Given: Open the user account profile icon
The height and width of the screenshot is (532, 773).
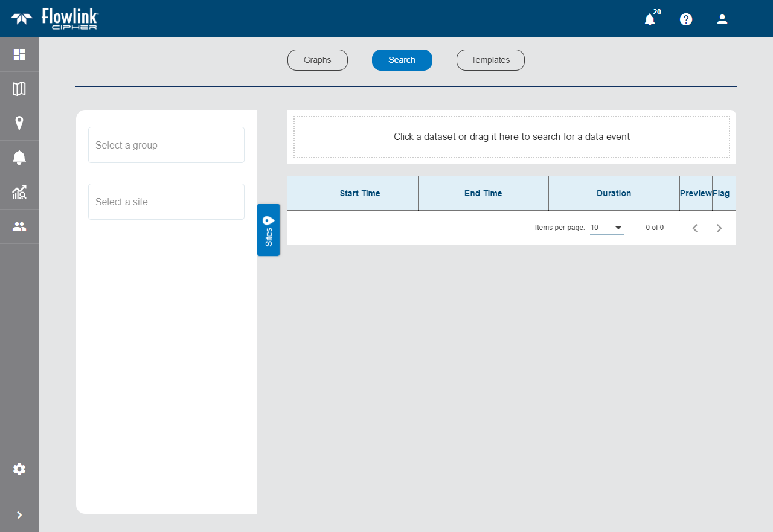Looking at the screenshot, I should [x=722, y=19].
